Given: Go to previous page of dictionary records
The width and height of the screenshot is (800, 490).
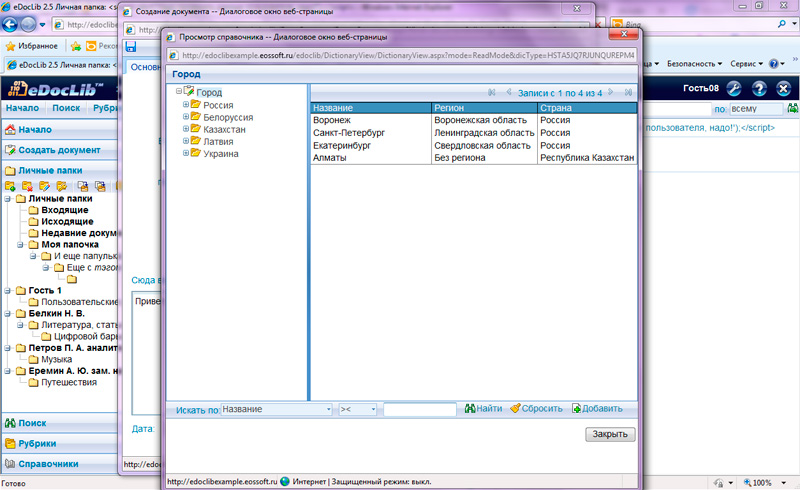Looking at the screenshot, I should (509, 92).
